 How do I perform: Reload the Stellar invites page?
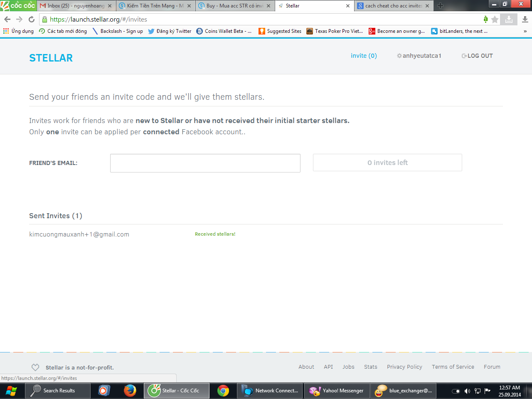coord(32,19)
